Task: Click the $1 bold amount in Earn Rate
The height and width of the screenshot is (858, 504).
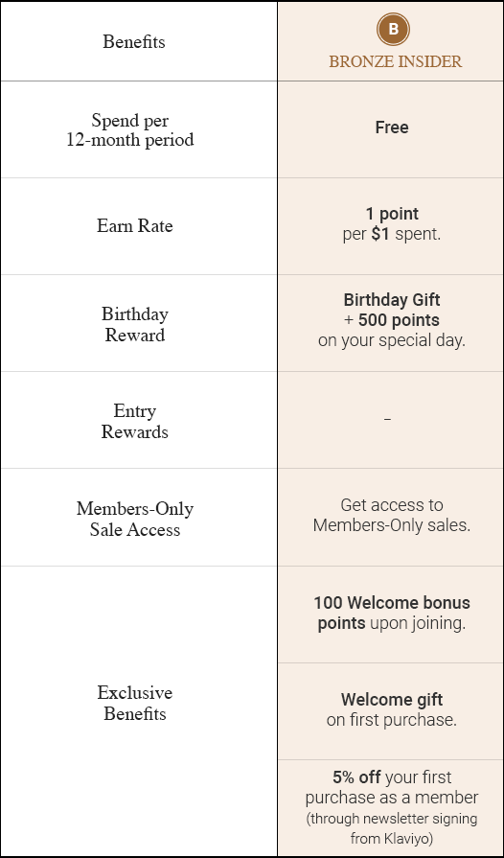Action: click(379, 234)
